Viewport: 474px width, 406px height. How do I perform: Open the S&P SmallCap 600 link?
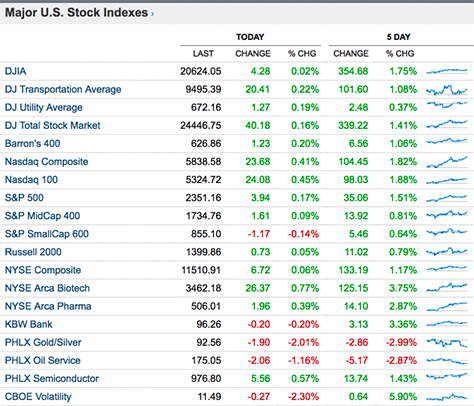click(x=47, y=234)
